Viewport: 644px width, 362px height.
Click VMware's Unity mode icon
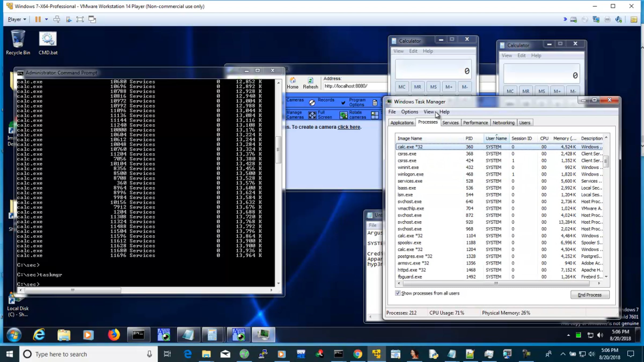click(92, 19)
